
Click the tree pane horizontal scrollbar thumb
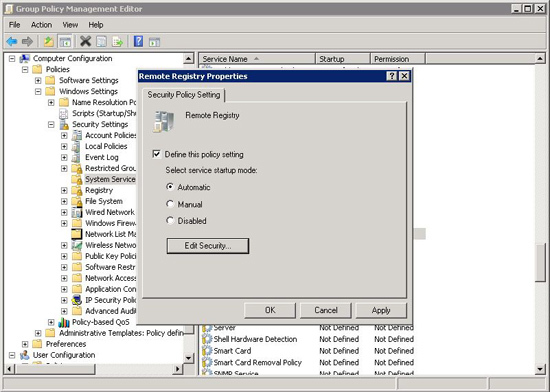coord(54,369)
